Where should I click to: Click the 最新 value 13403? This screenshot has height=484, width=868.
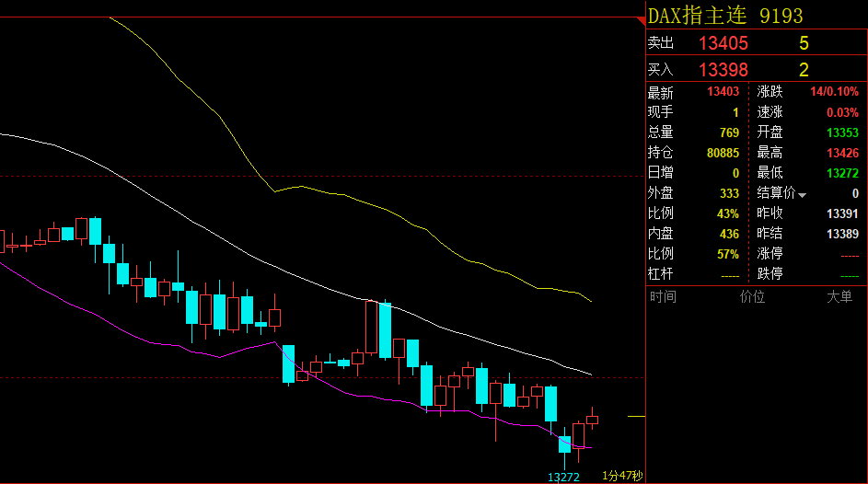click(x=723, y=92)
